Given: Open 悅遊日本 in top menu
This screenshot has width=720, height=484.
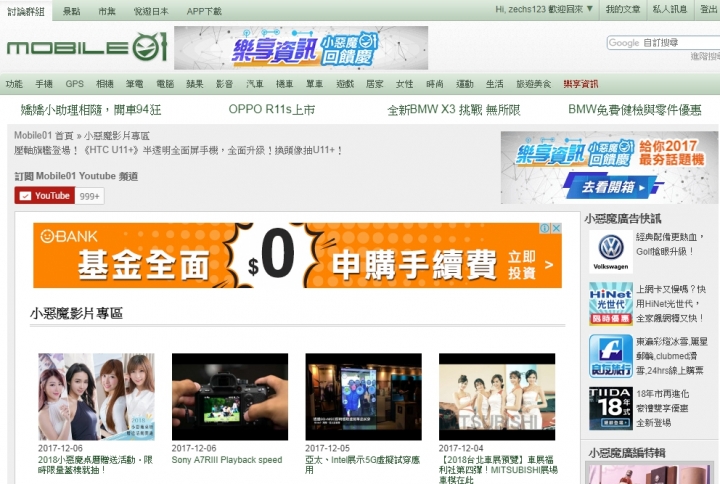Looking at the screenshot, I should coord(151,11).
